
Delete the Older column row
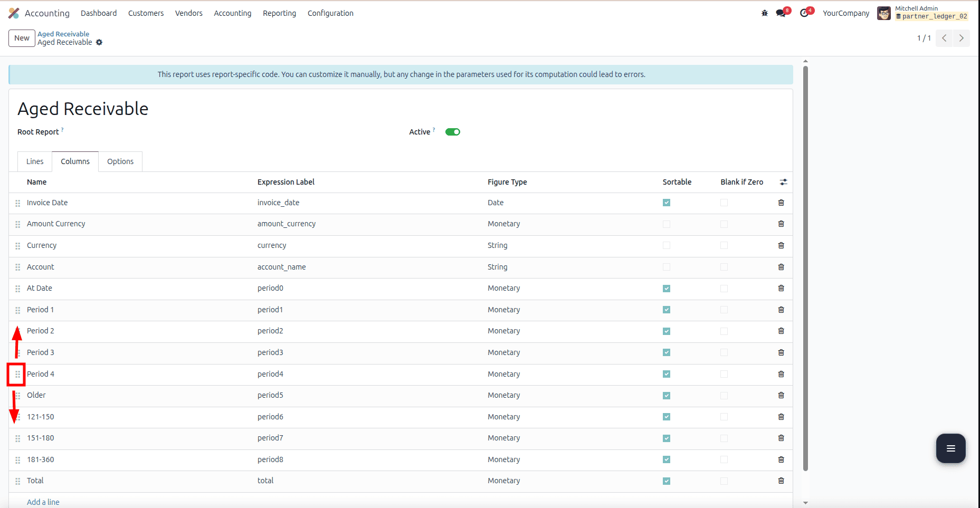pyautogui.click(x=781, y=395)
